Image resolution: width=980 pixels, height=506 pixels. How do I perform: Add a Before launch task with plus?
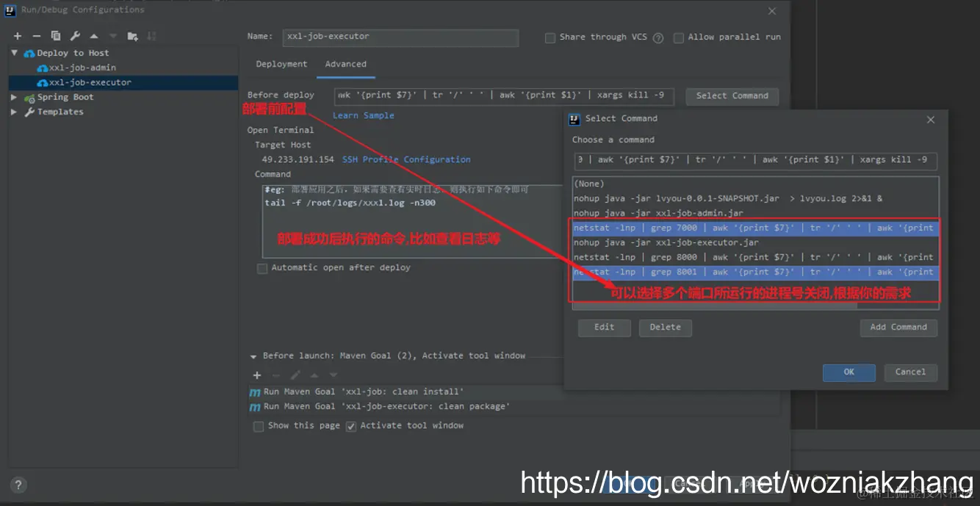257,375
